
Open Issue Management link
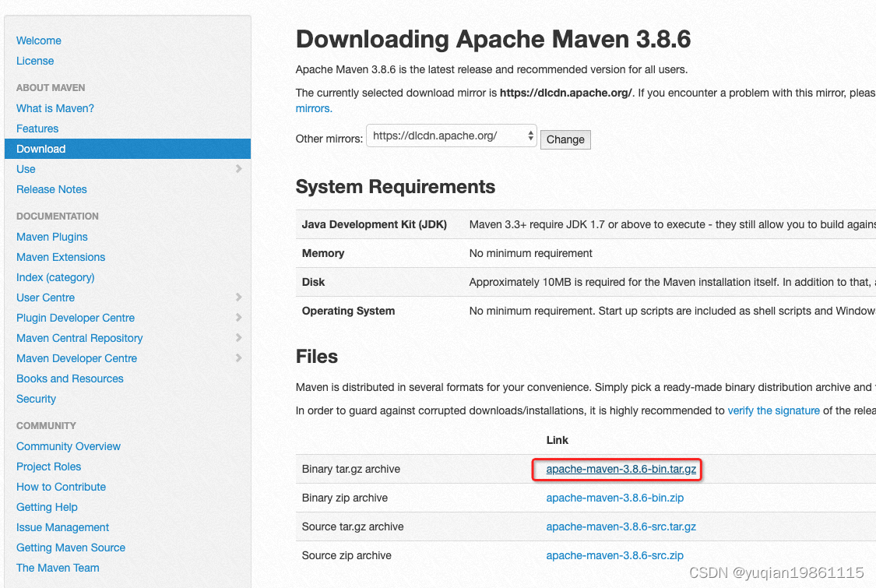(x=62, y=527)
